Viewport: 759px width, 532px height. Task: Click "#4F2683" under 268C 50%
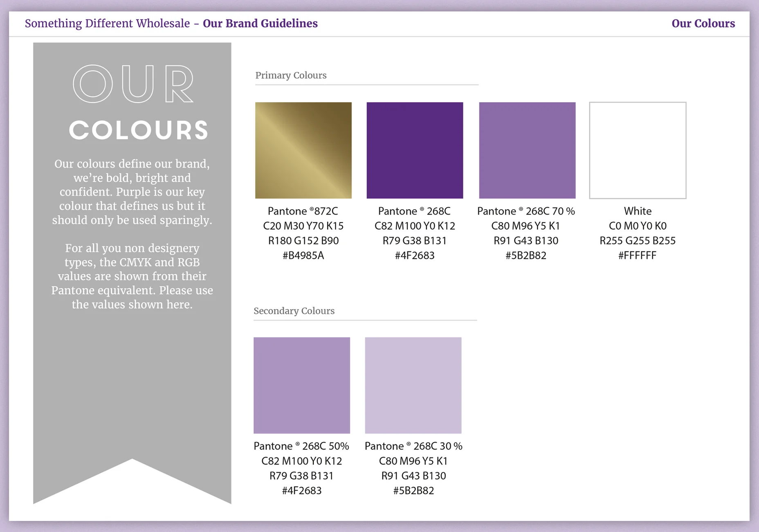(302, 490)
